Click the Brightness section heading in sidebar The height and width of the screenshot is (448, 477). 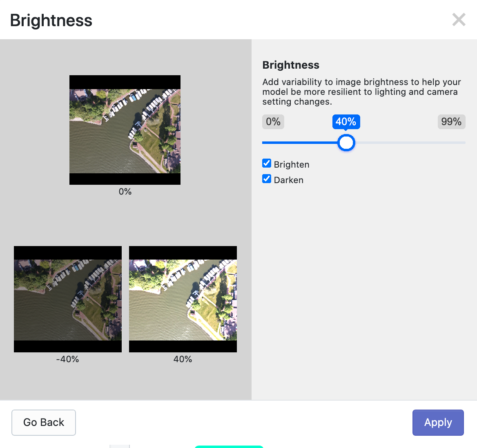coord(291,65)
